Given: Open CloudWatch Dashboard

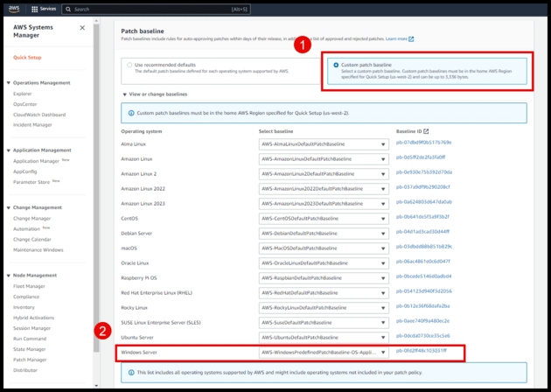Looking at the screenshot, I should click(x=39, y=115).
